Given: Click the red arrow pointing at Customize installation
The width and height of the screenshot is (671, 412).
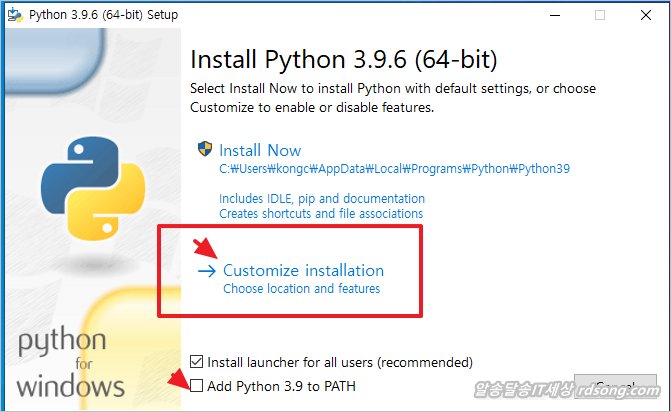Looking at the screenshot, I should tap(182, 249).
